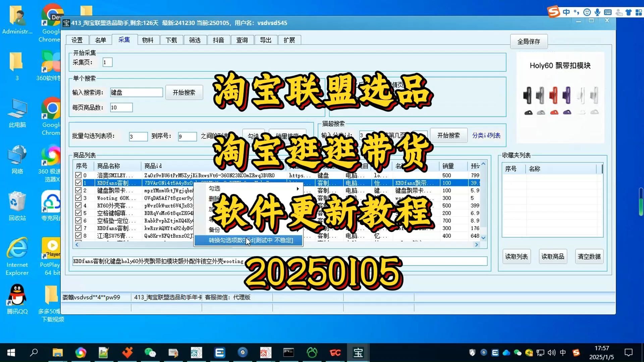
Task: Click the 每页商品数 input field
Action: (x=121, y=108)
